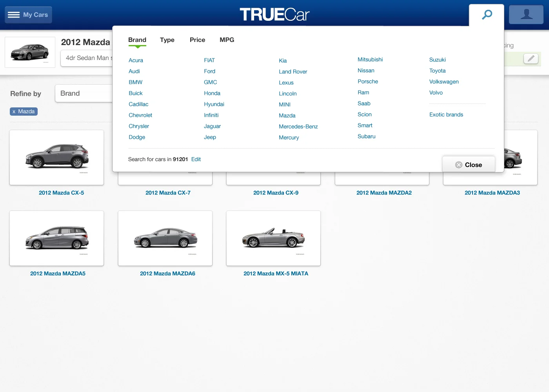Viewport: 549px width, 392px height.
Task: Select the Dodge brand
Action: click(137, 137)
